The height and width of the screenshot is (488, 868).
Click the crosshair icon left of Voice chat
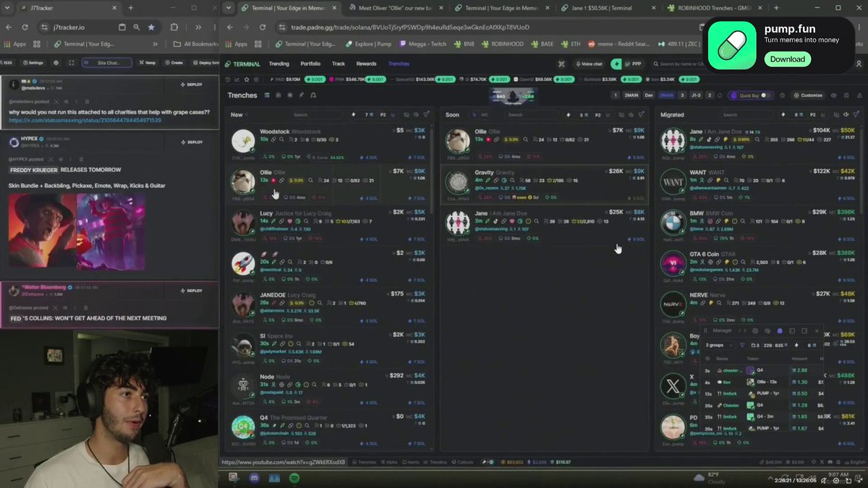561,64
